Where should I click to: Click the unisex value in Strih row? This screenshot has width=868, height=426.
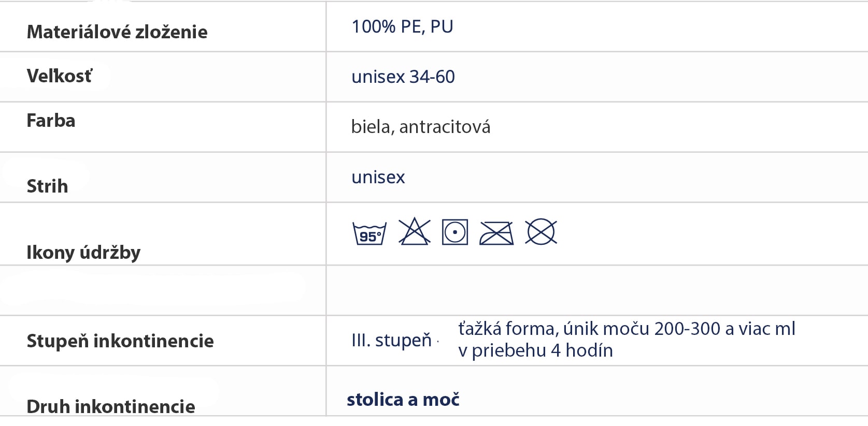point(378,177)
